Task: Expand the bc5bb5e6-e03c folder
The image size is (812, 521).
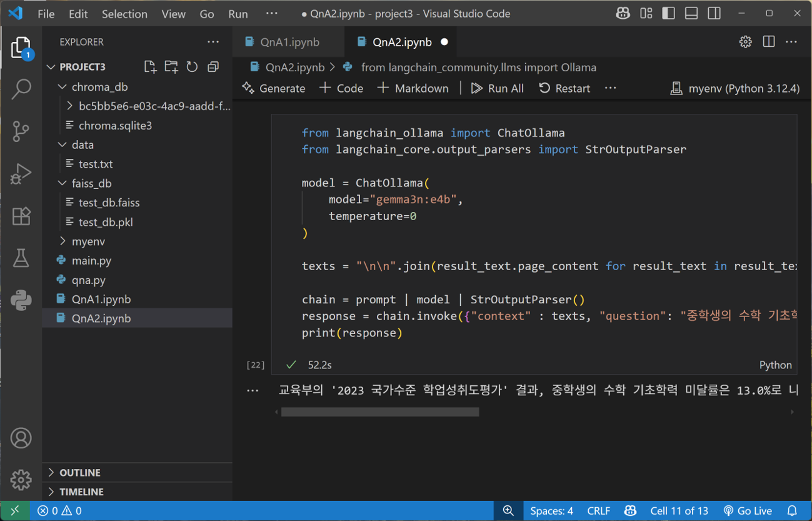Action: click(x=69, y=106)
